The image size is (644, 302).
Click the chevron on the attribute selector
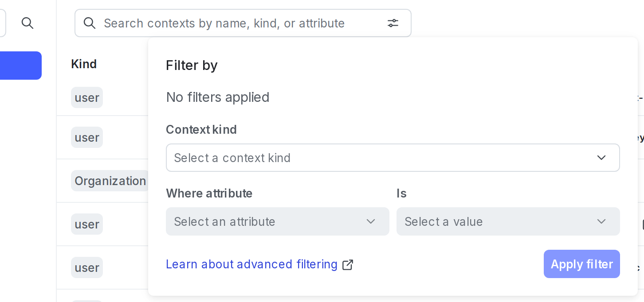pyautogui.click(x=371, y=221)
